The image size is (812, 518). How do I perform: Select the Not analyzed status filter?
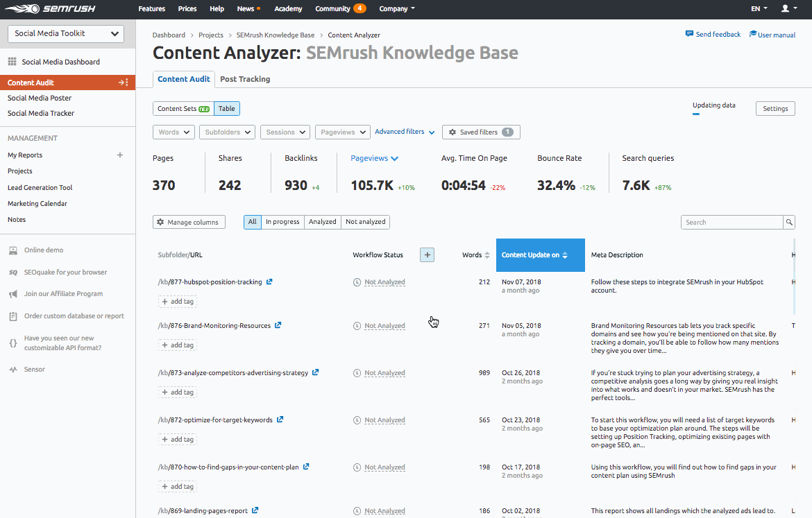point(366,222)
